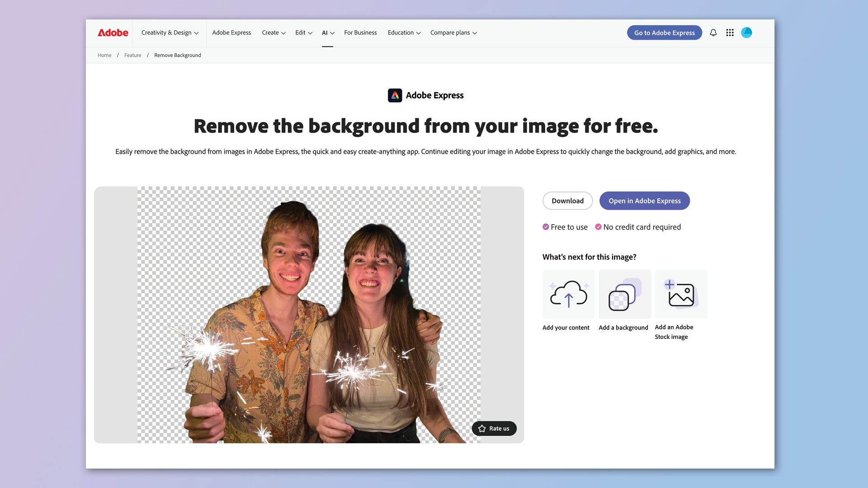Expand the Compare plans dropdown

pos(453,33)
